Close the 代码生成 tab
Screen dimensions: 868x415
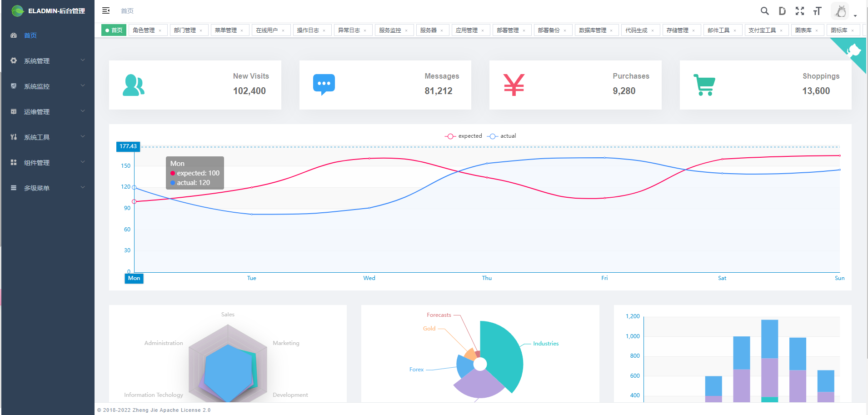pos(653,30)
